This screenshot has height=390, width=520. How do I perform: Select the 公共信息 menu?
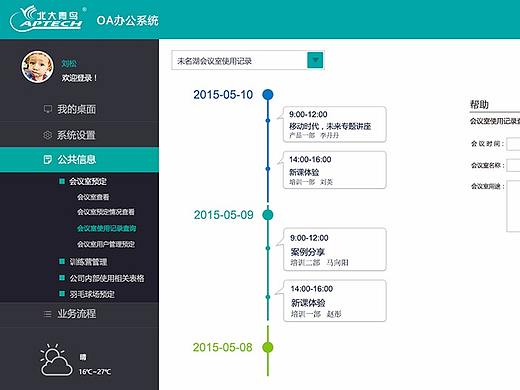pos(79,160)
